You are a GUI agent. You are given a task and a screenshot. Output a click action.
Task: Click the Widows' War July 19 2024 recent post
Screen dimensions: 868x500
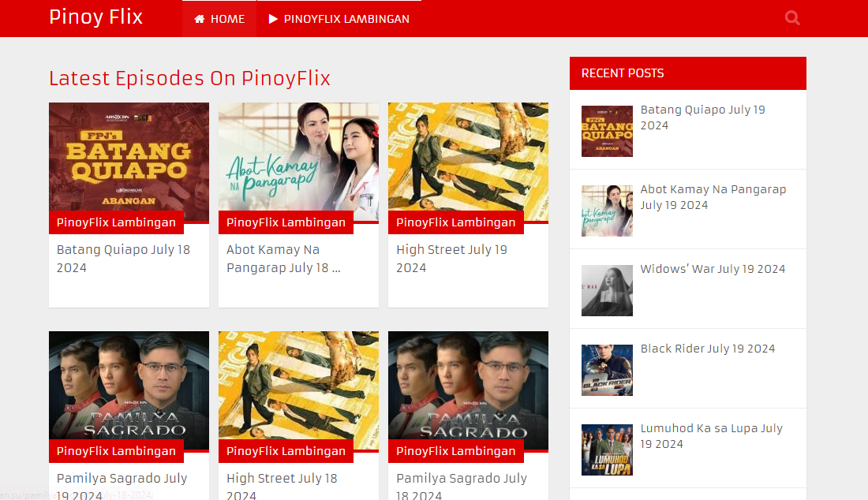tap(713, 268)
